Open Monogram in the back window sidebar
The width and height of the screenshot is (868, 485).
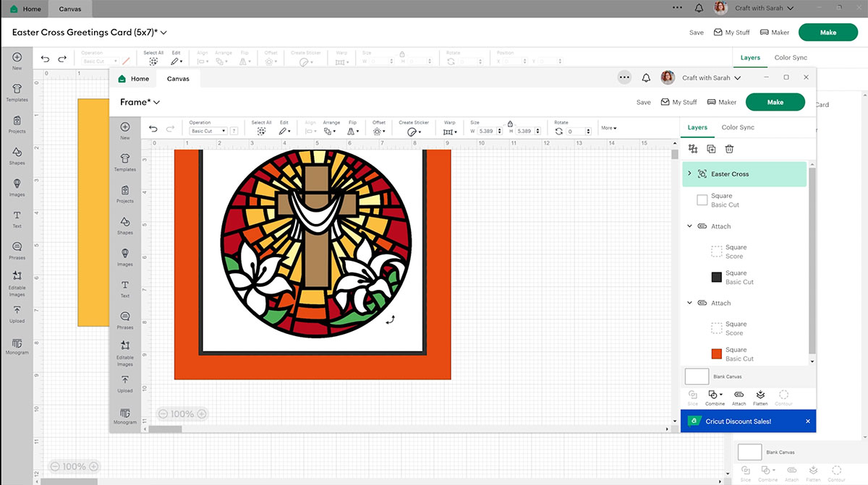coord(17,346)
